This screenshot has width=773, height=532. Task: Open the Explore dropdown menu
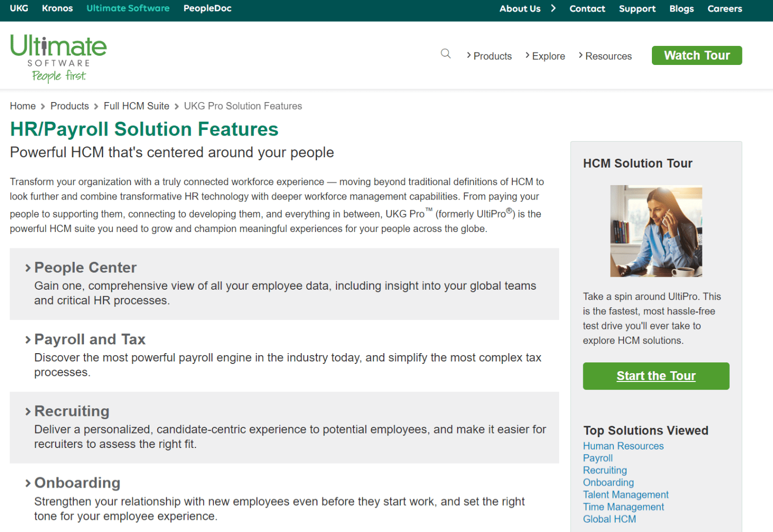pyautogui.click(x=545, y=56)
